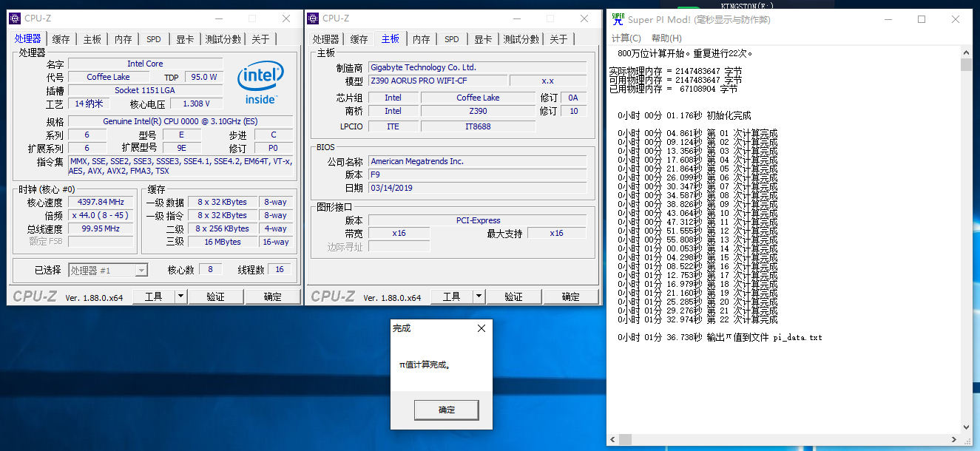
Task: Click 工具 button in right CPU-Z window
Action: tap(451, 296)
